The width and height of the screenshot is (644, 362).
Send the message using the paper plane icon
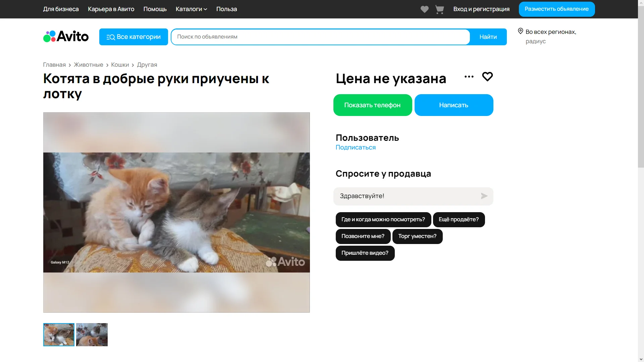click(484, 196)
